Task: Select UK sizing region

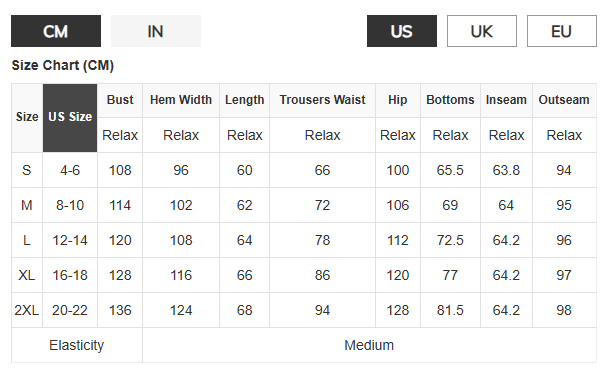Action: tap(482, 31)
